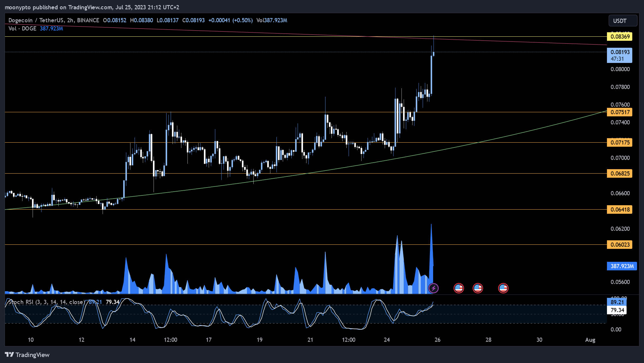644x363 pixels.
Task: Click the 0.06200 price scale tick
Action: (x=620, y=228)
